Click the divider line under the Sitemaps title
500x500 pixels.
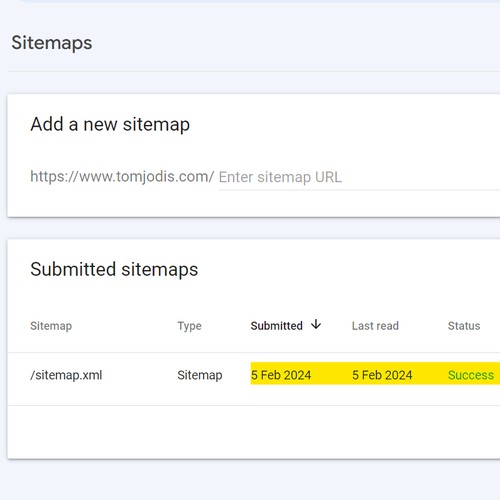click(254, 71)
